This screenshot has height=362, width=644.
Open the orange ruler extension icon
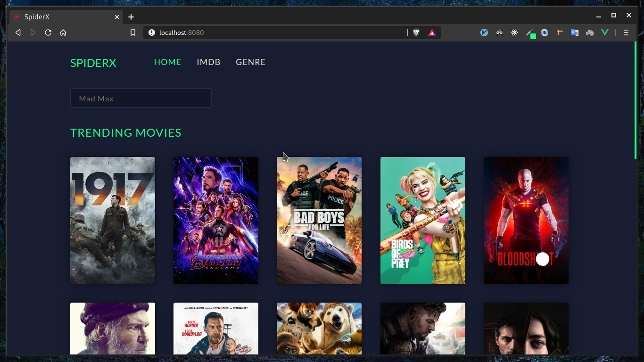[x=560, y=33]
